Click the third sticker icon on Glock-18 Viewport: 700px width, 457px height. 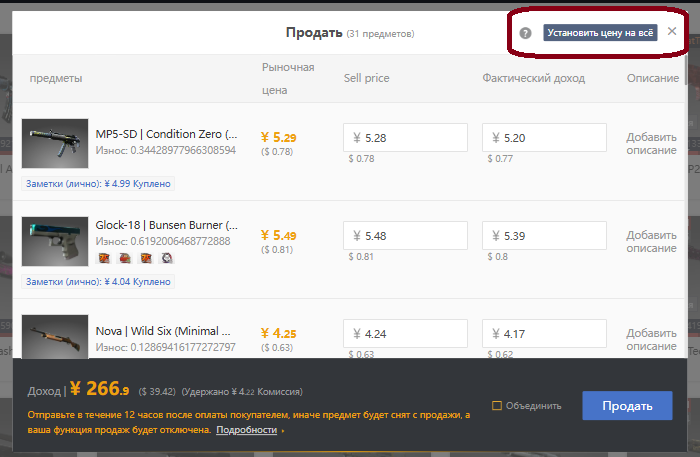click(146, 258)
